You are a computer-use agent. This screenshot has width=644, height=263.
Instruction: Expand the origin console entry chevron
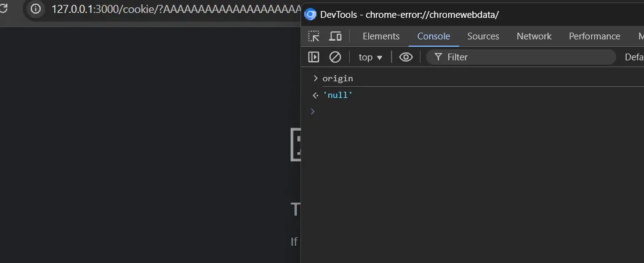(315, 78)
